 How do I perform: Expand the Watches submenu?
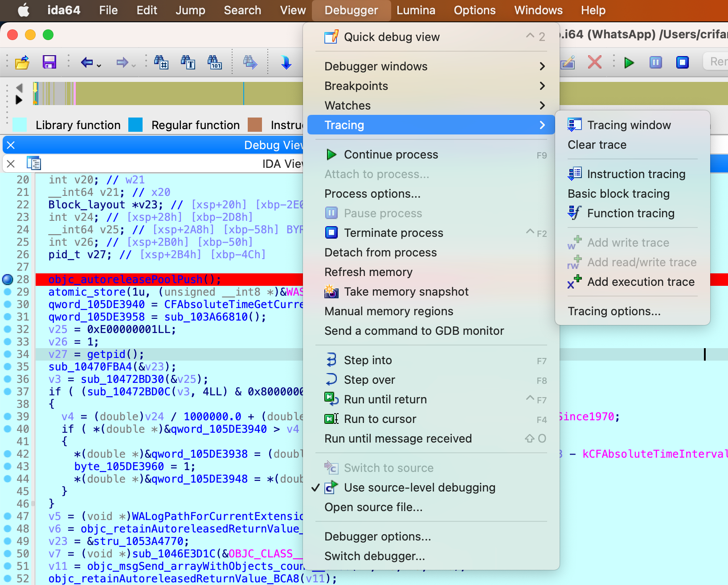[x=431, y=106]
